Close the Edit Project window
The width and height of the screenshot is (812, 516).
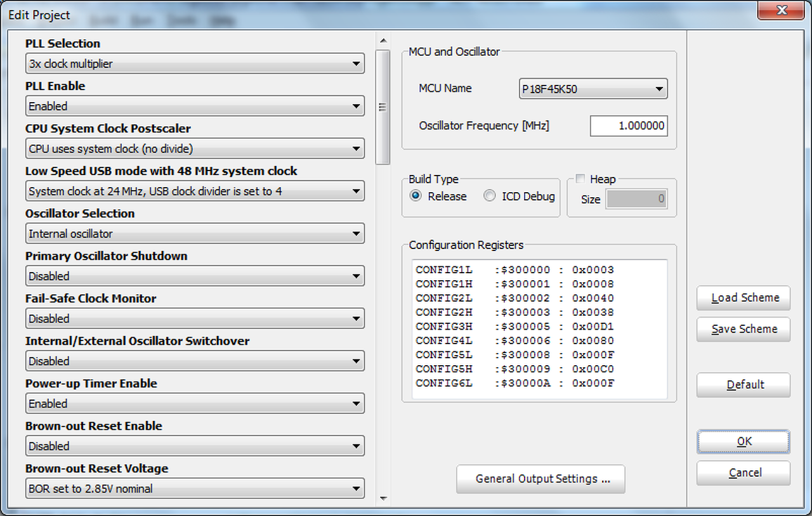782,11
